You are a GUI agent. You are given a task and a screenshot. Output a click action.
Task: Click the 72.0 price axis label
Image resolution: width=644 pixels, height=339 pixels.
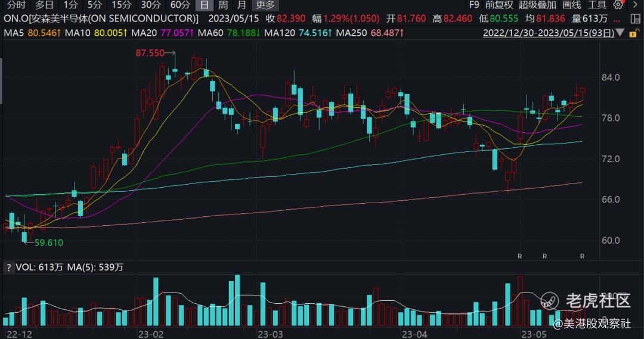click(x=611, y=159)
